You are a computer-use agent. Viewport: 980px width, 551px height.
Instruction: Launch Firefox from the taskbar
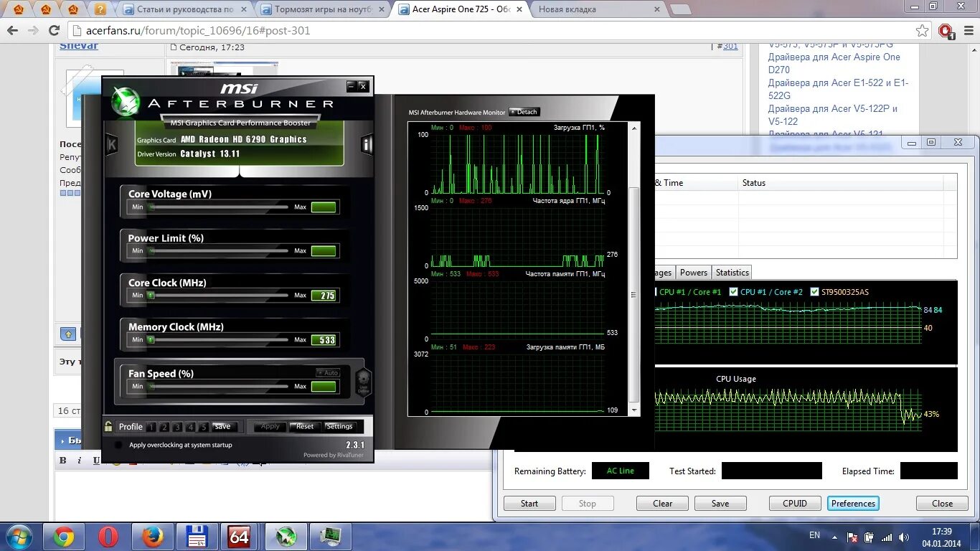[x=153, y=537]
